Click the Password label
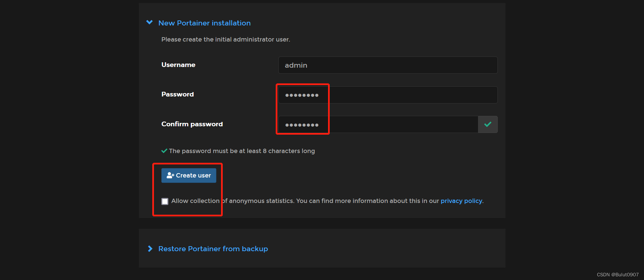Screen dimensions: 644x280 pyautogui.click(x=177, y=94)
